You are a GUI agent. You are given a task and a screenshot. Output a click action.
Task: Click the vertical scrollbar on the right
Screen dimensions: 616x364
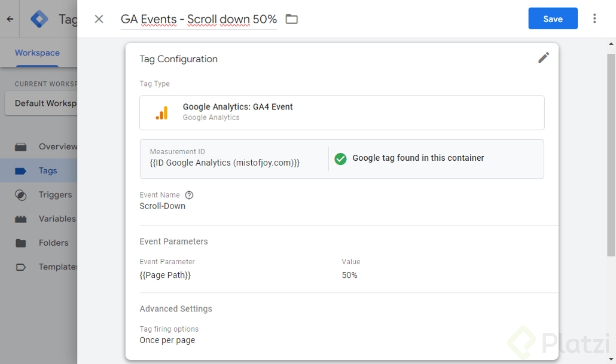[611, 155]
